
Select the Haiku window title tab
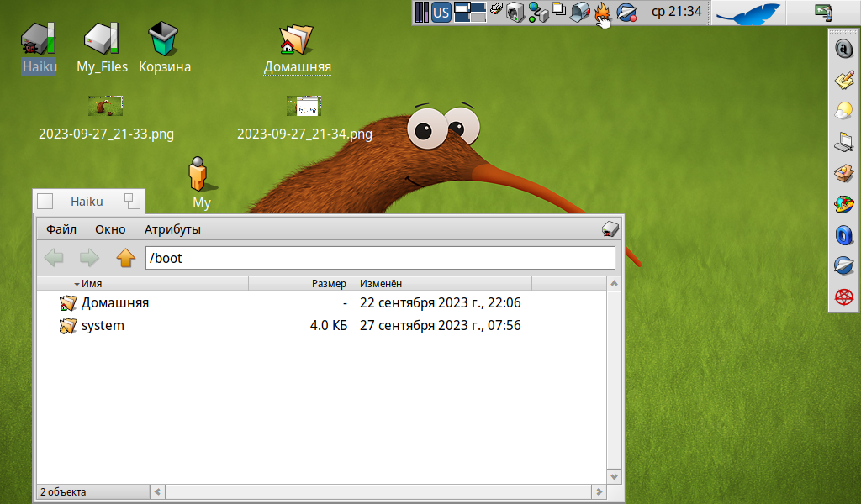(87, 202)
